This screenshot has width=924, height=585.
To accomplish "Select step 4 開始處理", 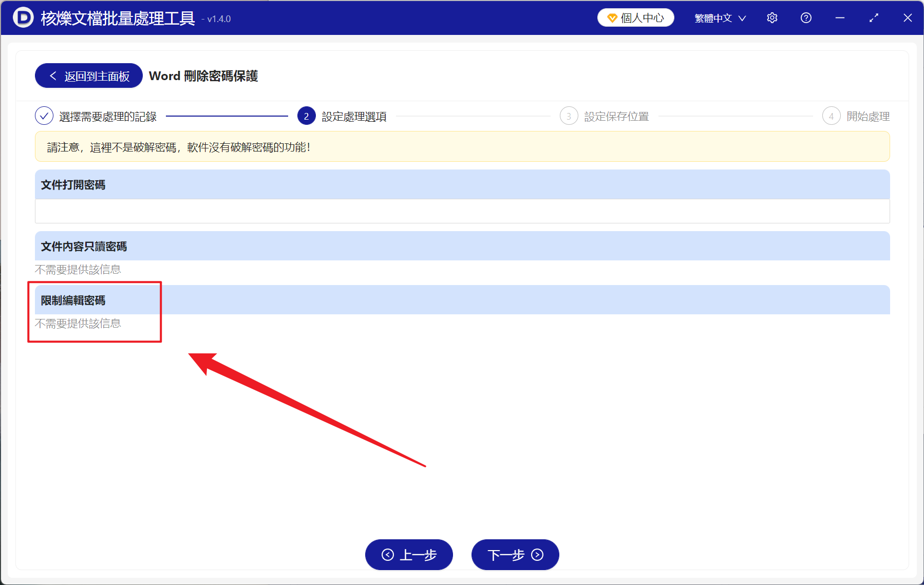I will click(856, 117).
